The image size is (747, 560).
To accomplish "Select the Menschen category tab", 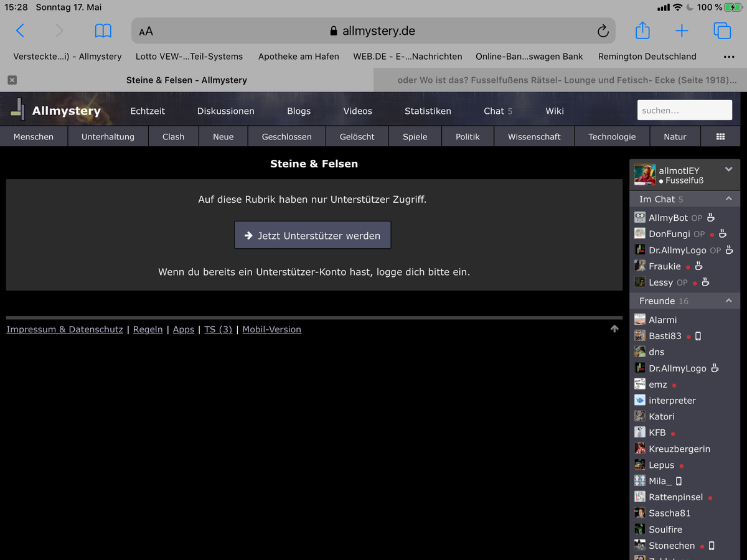I will [34, 136].
